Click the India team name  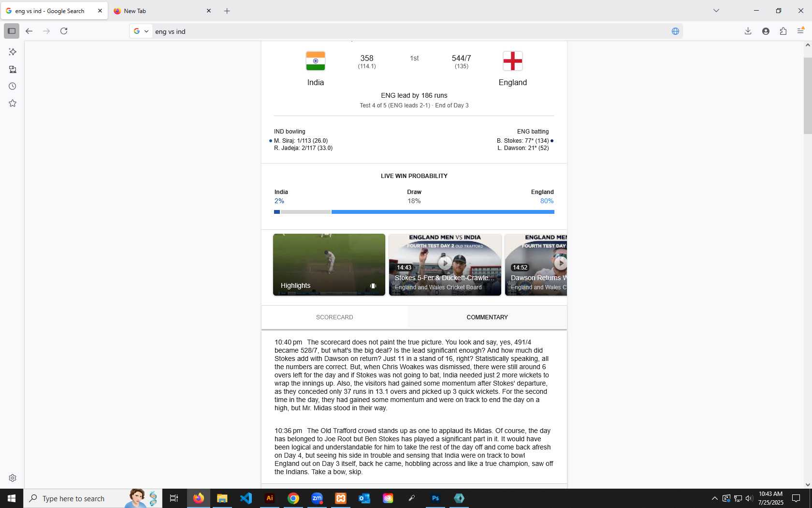point(316,83)
